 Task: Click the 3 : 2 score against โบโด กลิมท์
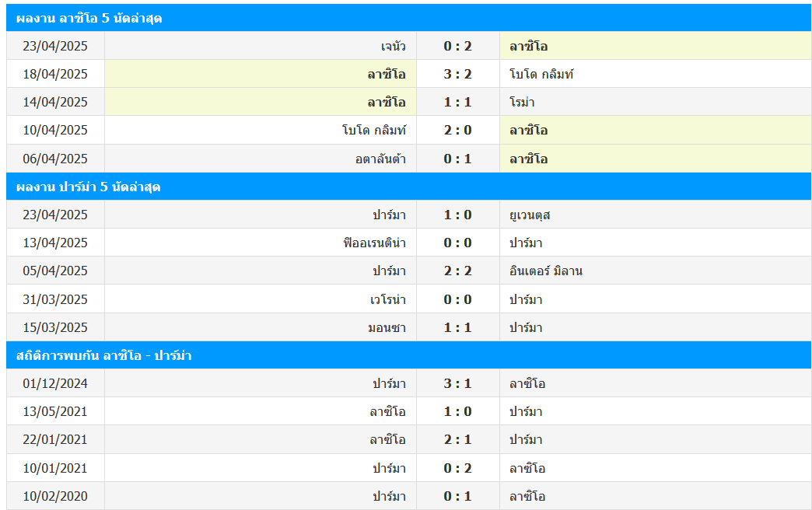point(457,74)
